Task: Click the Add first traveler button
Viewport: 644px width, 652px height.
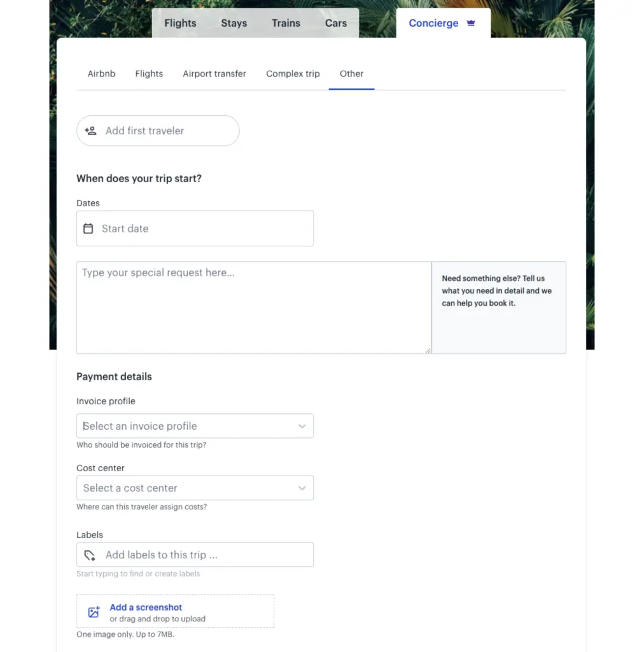Action: click(x=158, y=131)
